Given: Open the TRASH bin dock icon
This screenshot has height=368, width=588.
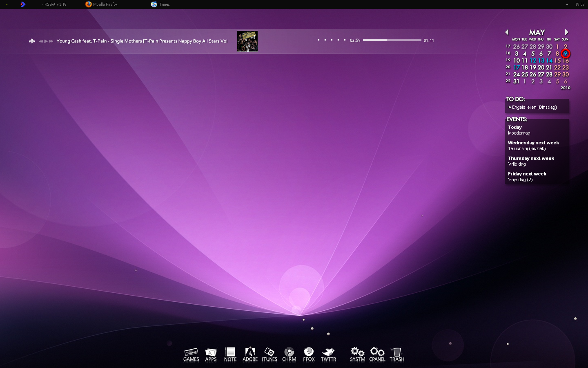Looking at the screenshot, I should [397, 355].
